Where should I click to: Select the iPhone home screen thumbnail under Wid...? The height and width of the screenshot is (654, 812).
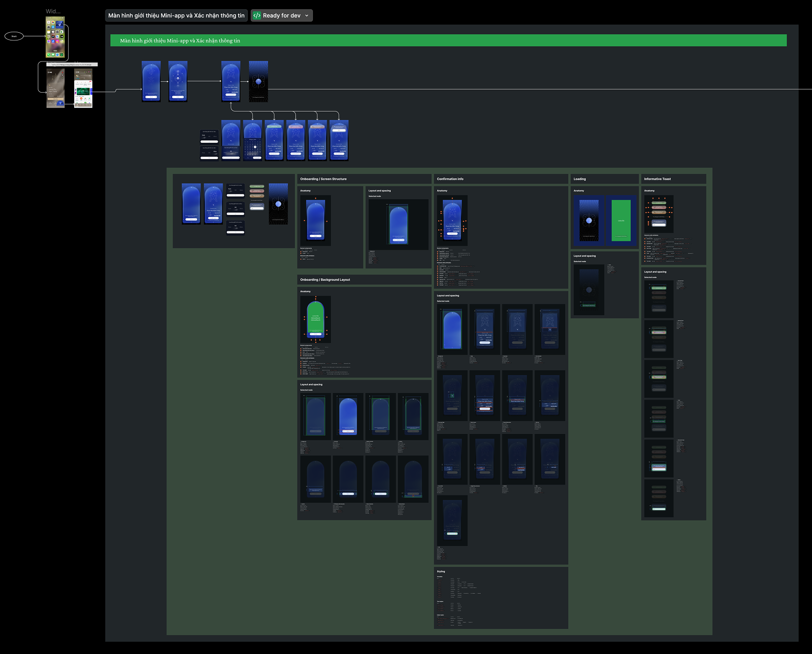point(55,37)
